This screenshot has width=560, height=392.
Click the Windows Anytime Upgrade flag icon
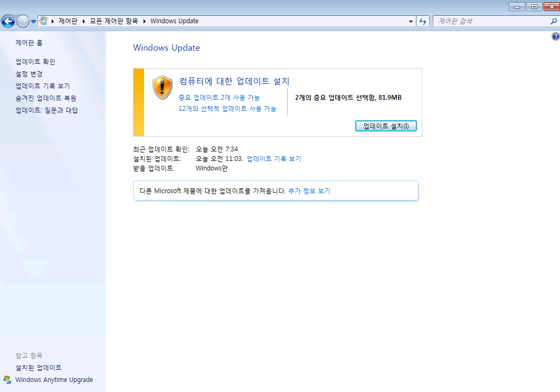pyautogui.click(x=7, y=379)
